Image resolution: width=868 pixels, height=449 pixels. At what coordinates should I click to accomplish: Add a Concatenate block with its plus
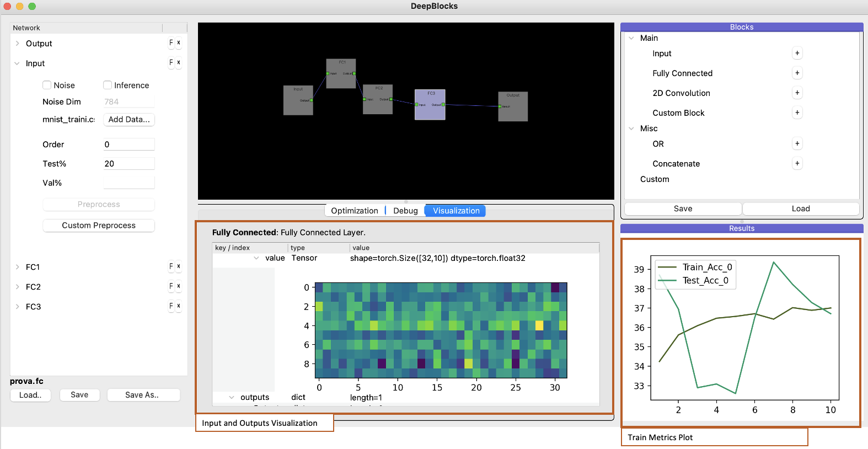tap(797, 163)
